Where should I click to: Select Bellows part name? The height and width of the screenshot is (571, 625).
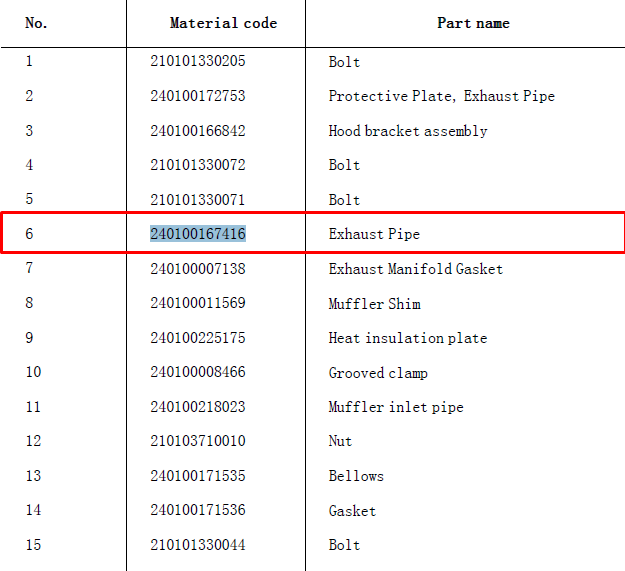click(x=356, y=476)
